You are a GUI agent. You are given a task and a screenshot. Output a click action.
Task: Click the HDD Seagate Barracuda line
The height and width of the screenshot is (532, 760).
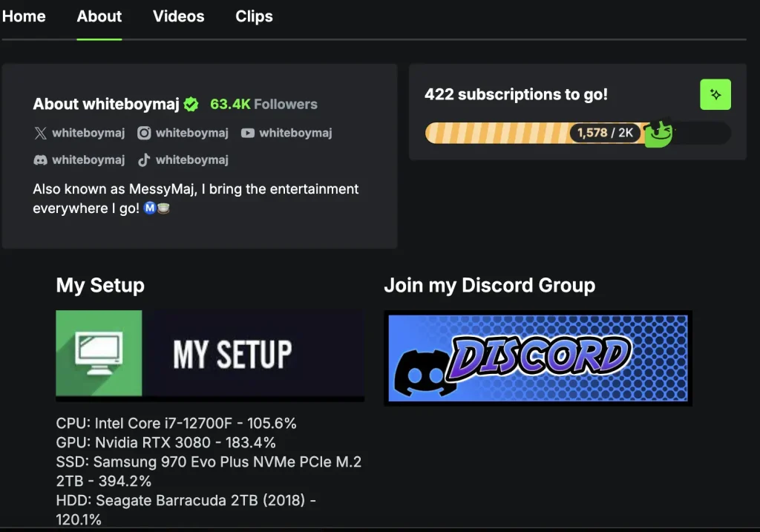tap(186, 510)
